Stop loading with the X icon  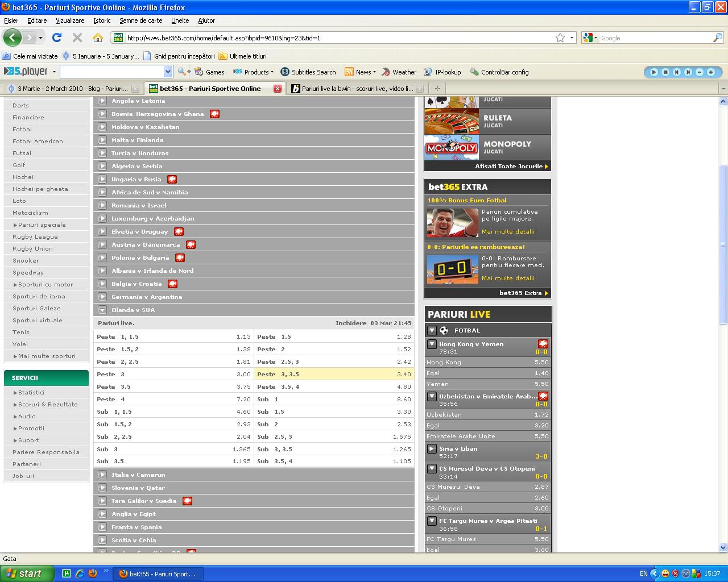point(77,38)
